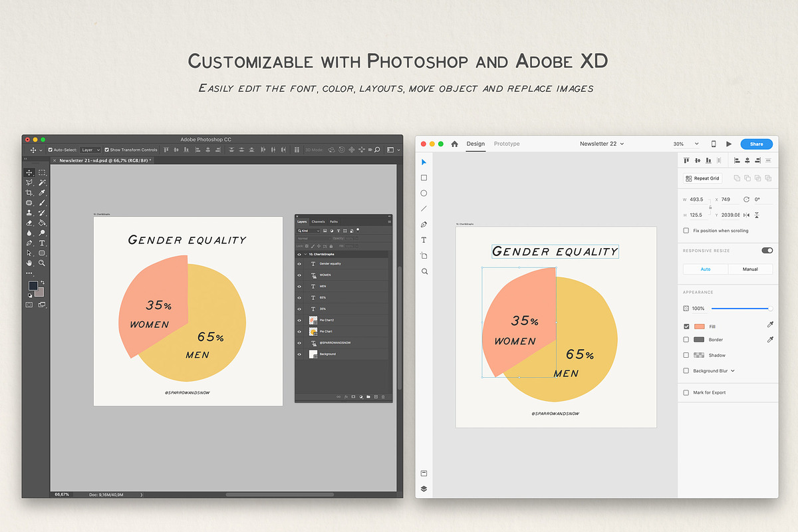Screen dimensions: 798x532
Task: Select the Hand tool in Photoshop toolbar
Action: (x=29, y=263)
